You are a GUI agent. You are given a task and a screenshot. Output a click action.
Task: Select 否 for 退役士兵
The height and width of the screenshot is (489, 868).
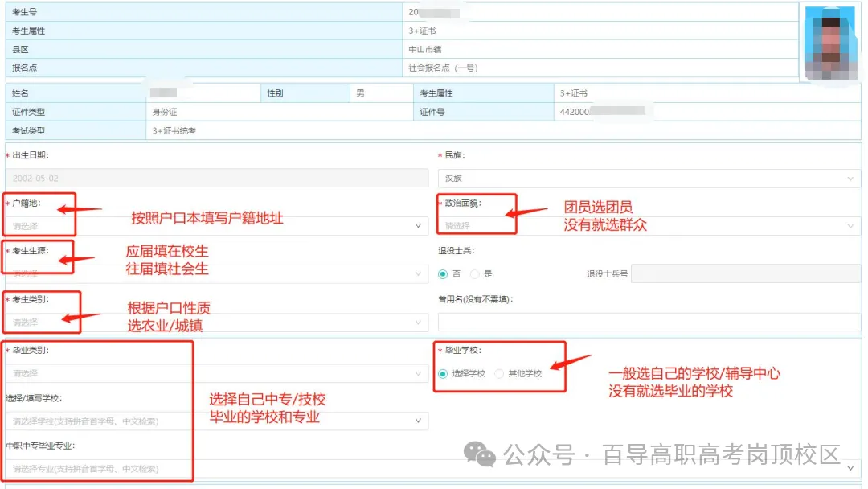tap(443, 274)
